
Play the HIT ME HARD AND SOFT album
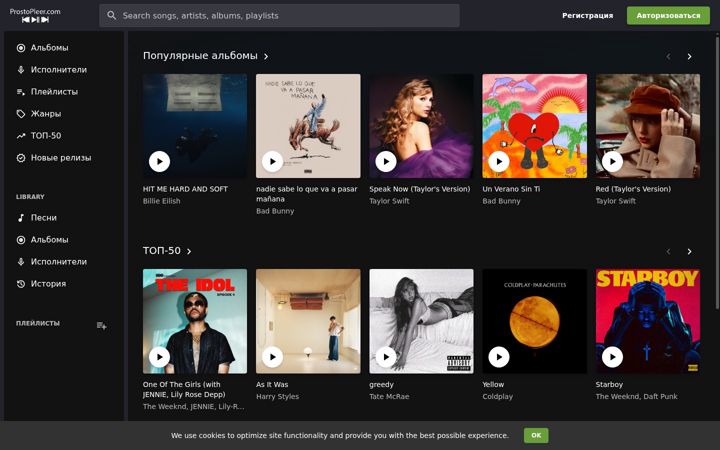(159, 162)
